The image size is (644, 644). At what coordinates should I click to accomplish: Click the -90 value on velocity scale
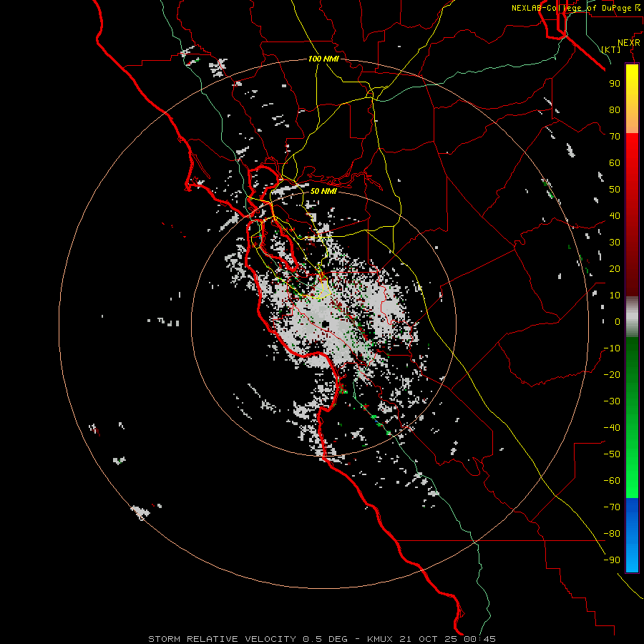click(612, 560)
